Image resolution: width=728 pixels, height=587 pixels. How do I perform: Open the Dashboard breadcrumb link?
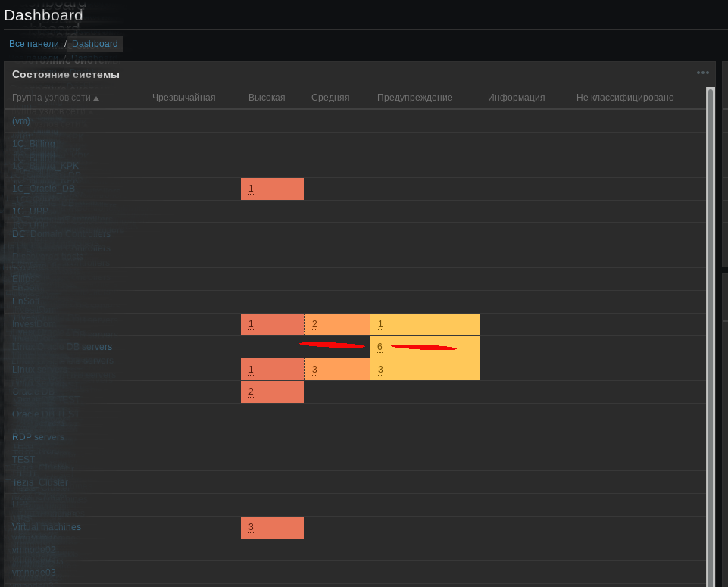pyautogui.click(x=95, y=44)
